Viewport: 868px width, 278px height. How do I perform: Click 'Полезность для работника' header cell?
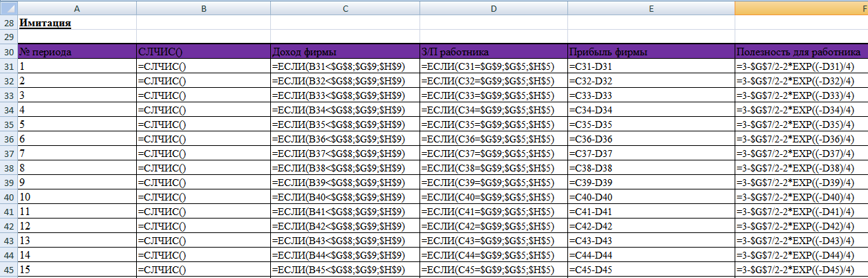[x=802, y=52]
